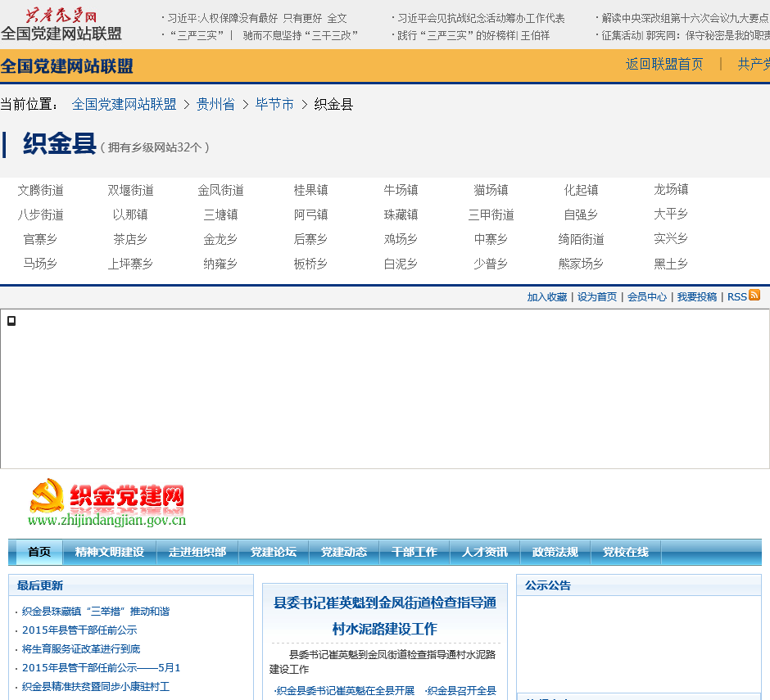Open the 文腾街道 township site
Screen dimensions: 770x700
coord(41,190)
